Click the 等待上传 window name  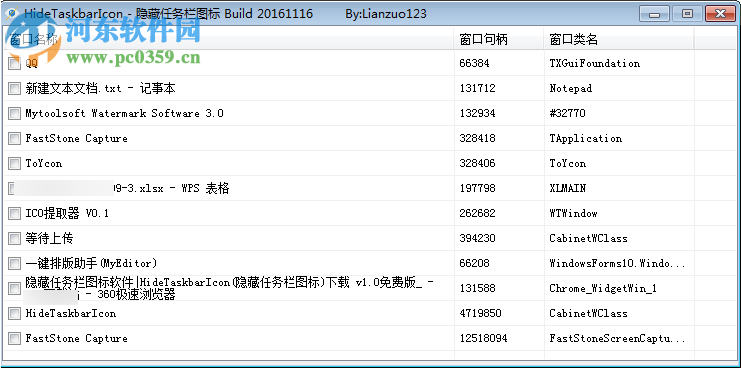(49, 239)
